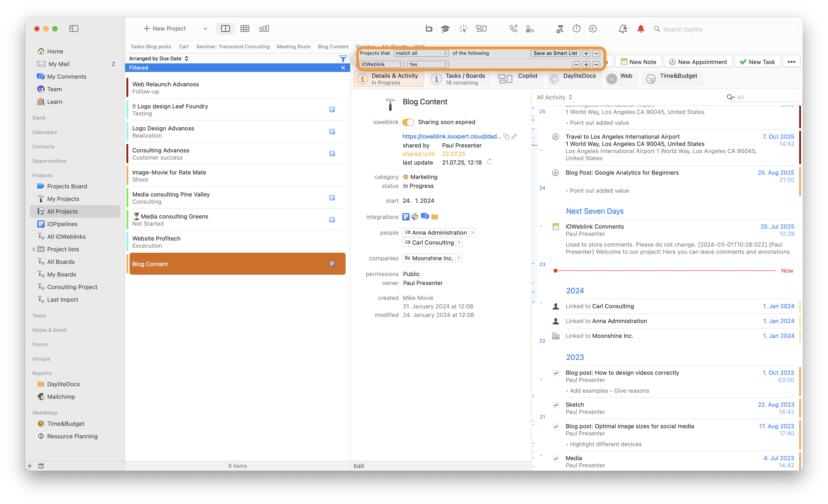
Task: Edit the ioweblink URL pencil icon
Action: (515, 136)
